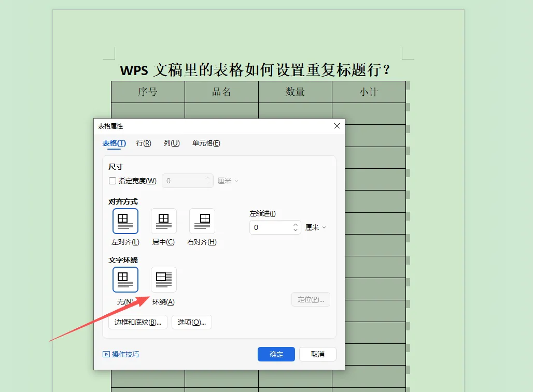533x392 pixels.
Task: Select the center align (居中) table icon
Action: pos(163,221)
